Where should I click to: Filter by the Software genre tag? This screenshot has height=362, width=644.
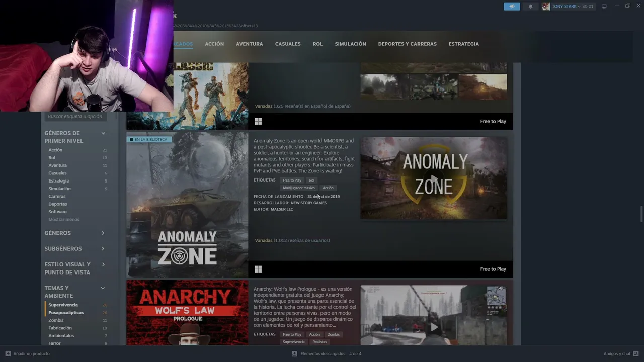click(57, 212)
